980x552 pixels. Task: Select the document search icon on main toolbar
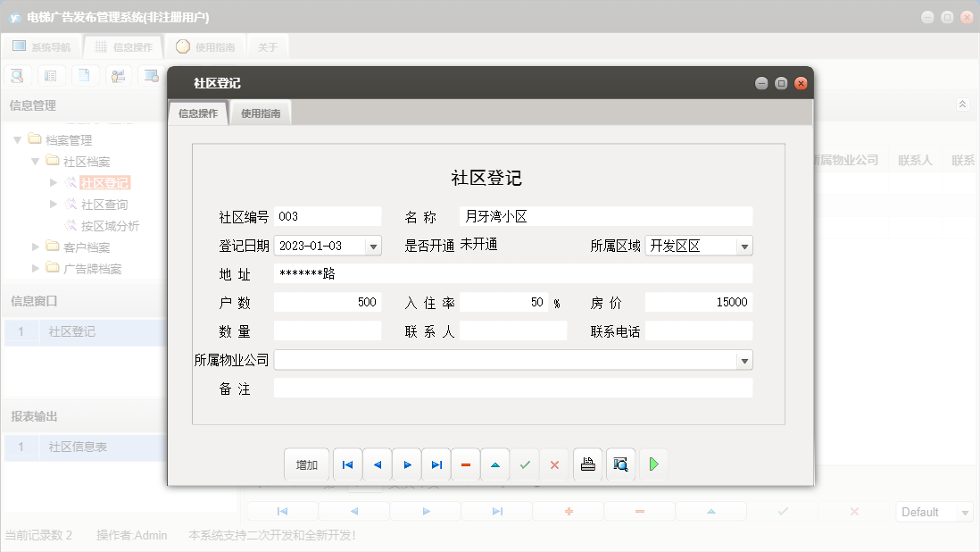17,75
